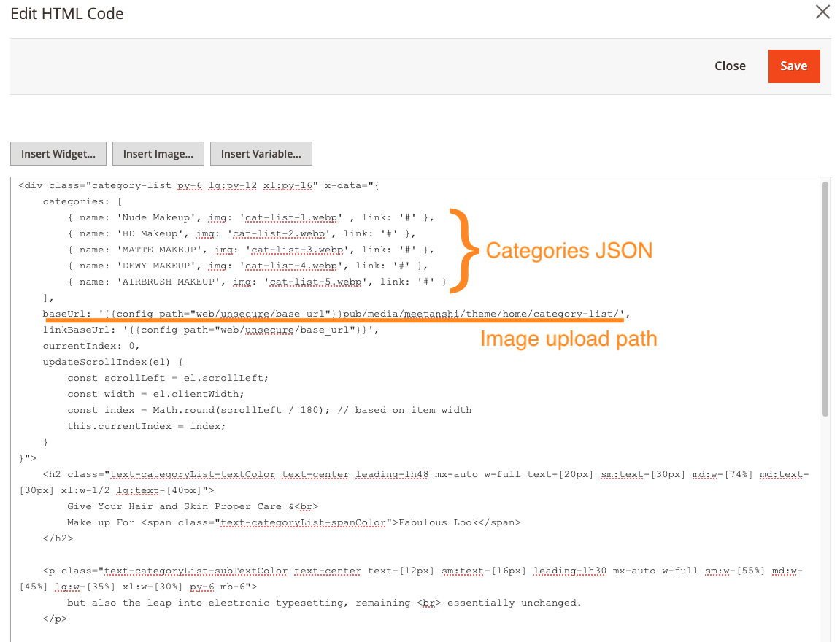This screenshot has width=840, height=642.
Task: Click the p class opening tag line
Action: click(423, 571)
